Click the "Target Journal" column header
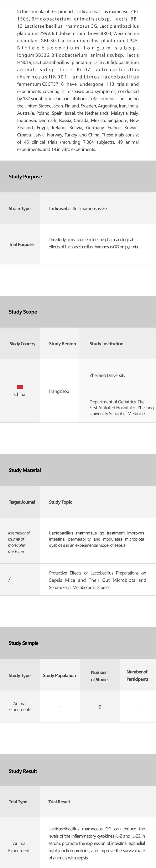156x868 pixels. [22, 502]
